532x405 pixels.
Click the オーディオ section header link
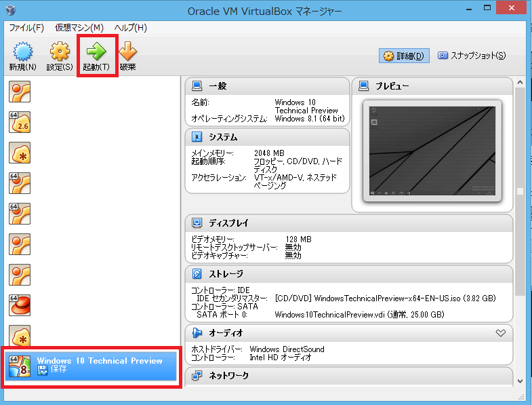pyautogui.click(x=226, y=333)
